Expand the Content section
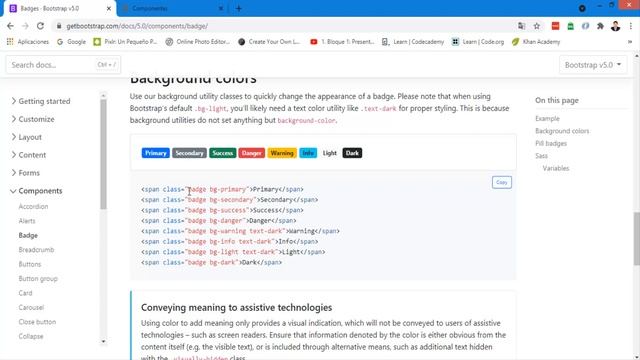 click(29, 155)
